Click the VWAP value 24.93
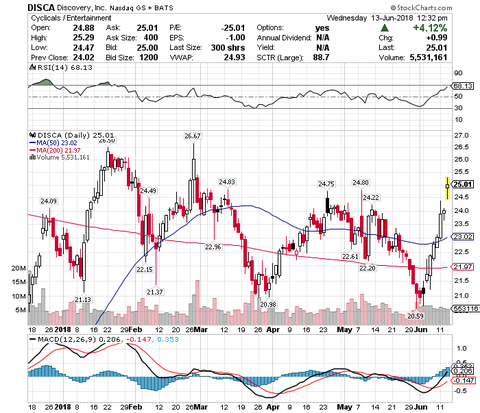 click(234, 57)
